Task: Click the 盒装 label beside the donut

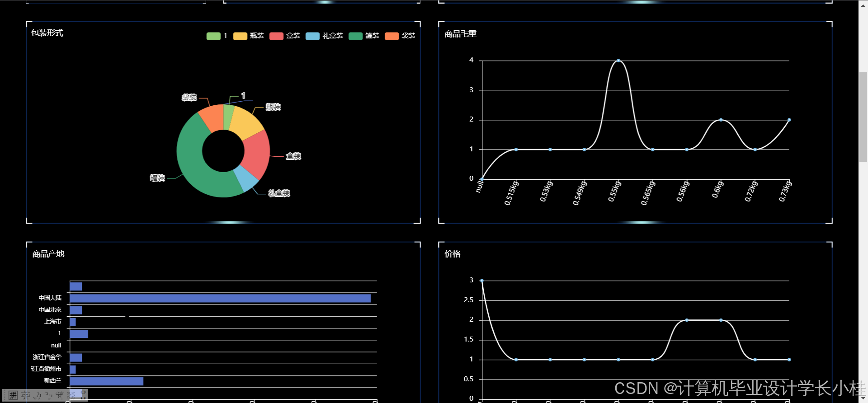Action: [x=293, y=156]
